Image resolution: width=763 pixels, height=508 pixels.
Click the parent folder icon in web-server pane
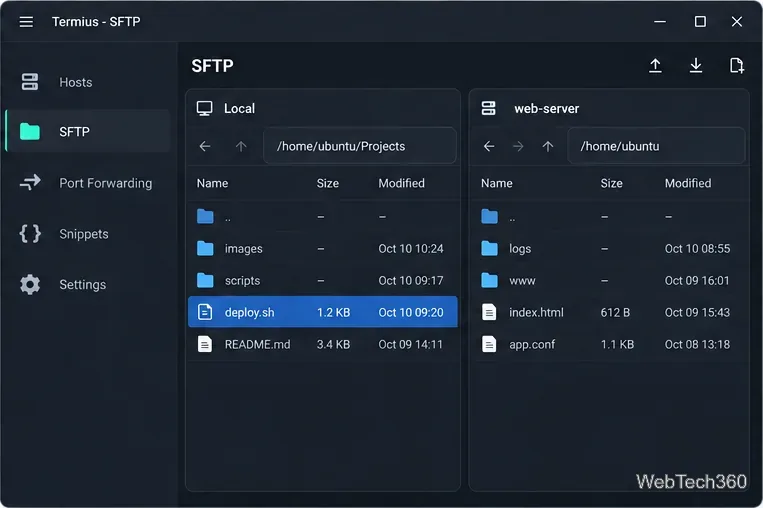(490, 217)
